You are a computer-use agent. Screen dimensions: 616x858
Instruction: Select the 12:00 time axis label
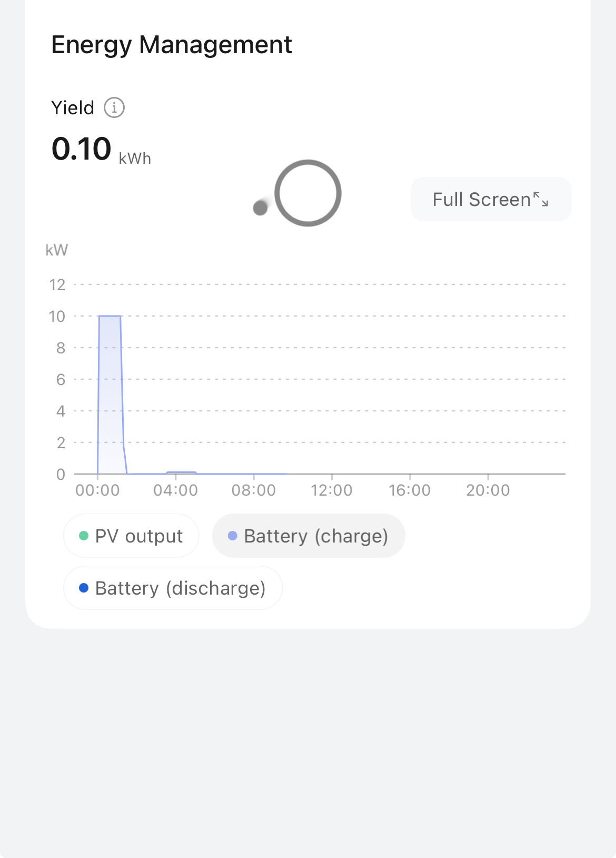pos(332,490)
